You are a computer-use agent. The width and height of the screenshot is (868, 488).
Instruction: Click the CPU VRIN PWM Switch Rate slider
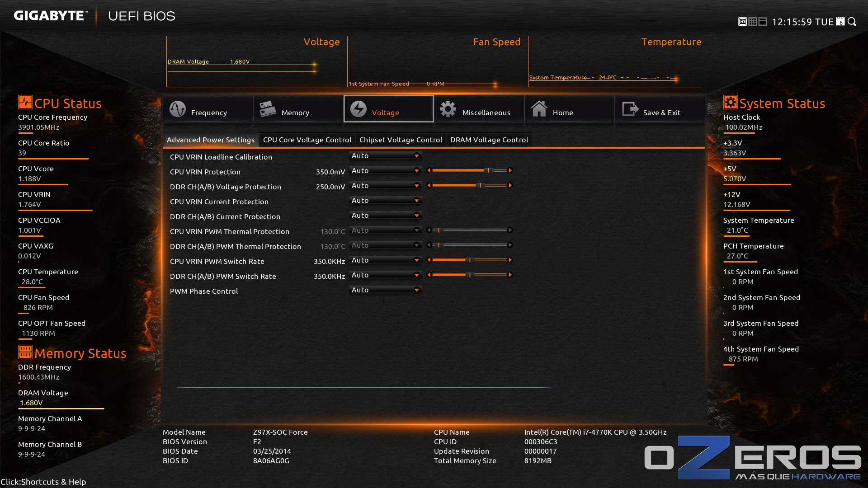(x=470, y=260)
